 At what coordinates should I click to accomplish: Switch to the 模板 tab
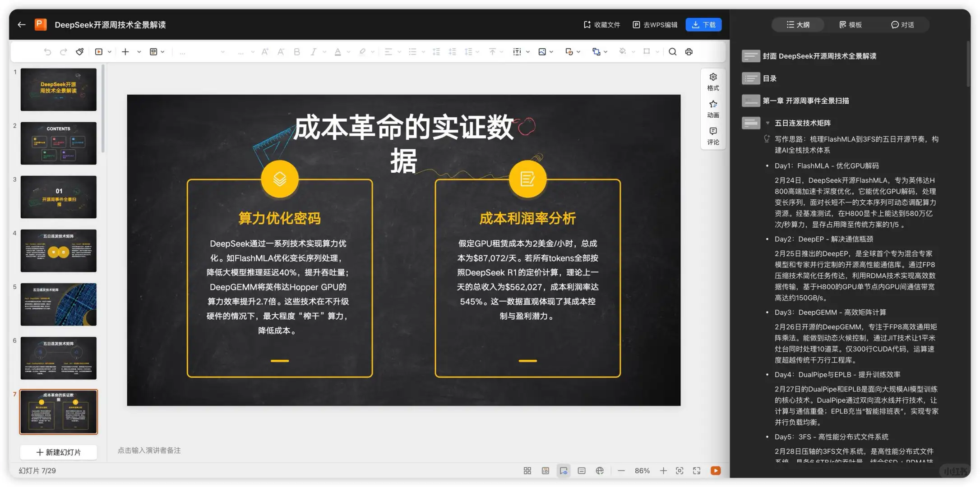(x=851, y=25)
